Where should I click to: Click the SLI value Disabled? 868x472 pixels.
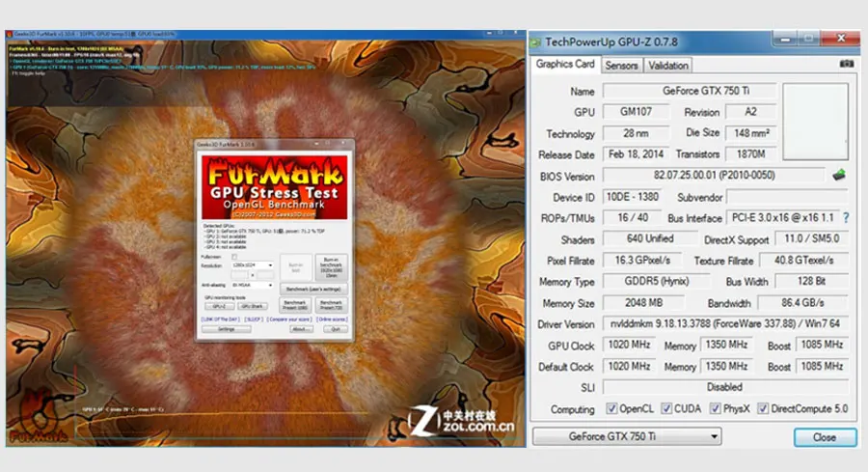[725, 387]
